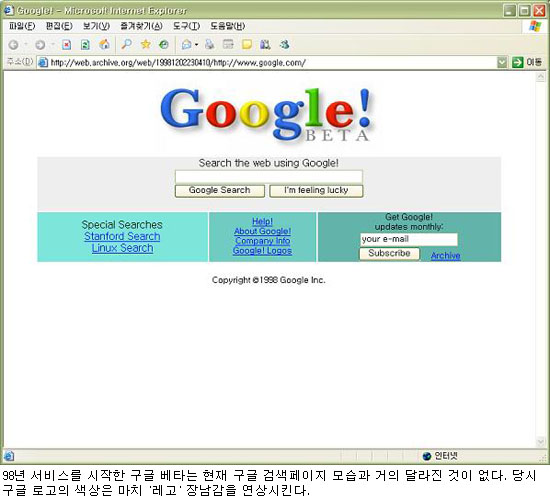Click the Google Search button
Image resolution: width=550 pixels, height=500 pixels.
click(220, 191)
